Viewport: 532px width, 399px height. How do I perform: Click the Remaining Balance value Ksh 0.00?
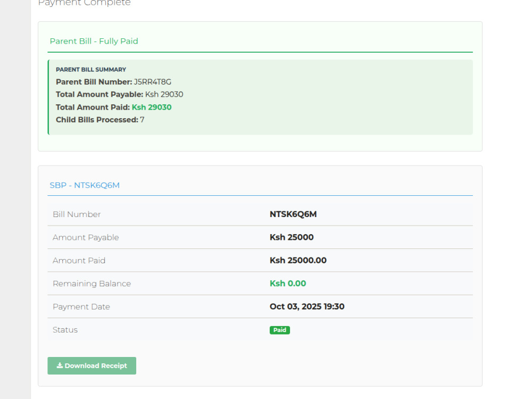288,284
